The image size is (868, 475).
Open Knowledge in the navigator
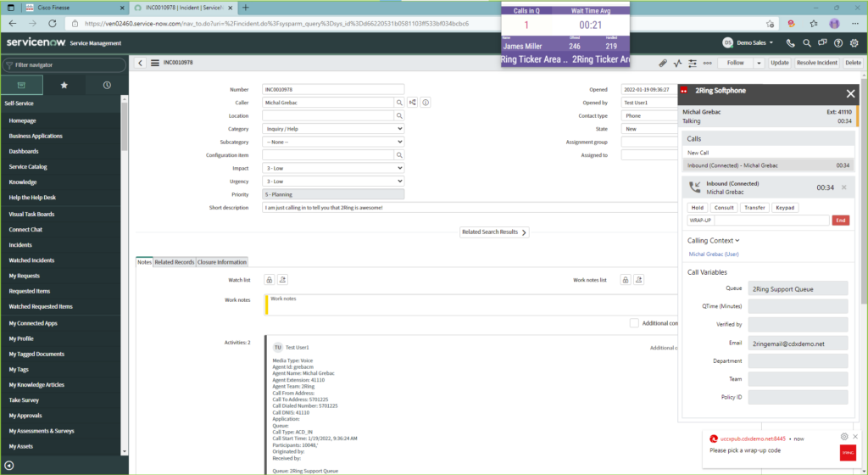click(x=23, y=182)
